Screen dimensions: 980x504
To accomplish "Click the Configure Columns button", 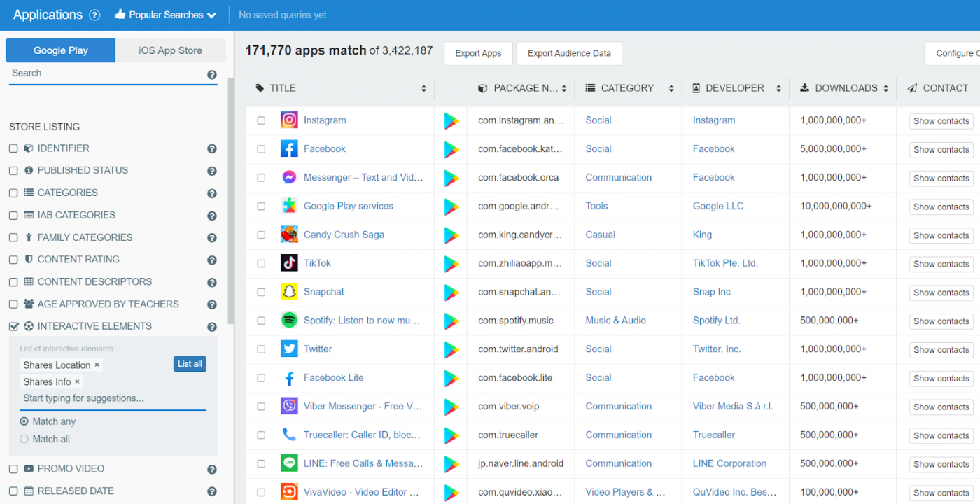I will (953, 53).
